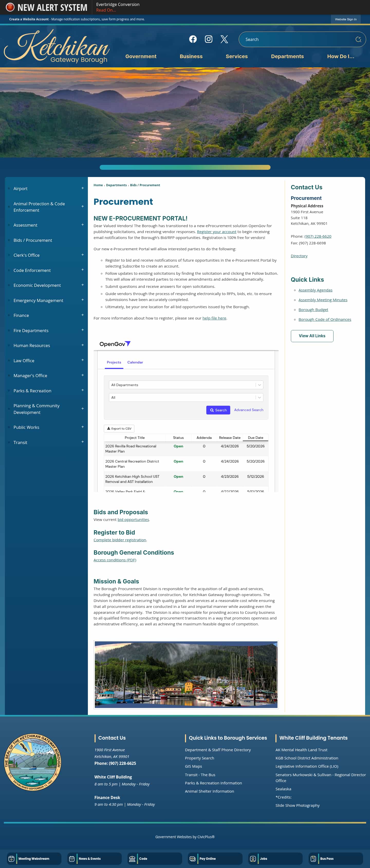Click the OpenGov logo
Image resolution: width=370 pixels, height=868 pixels.
(115, 344)
